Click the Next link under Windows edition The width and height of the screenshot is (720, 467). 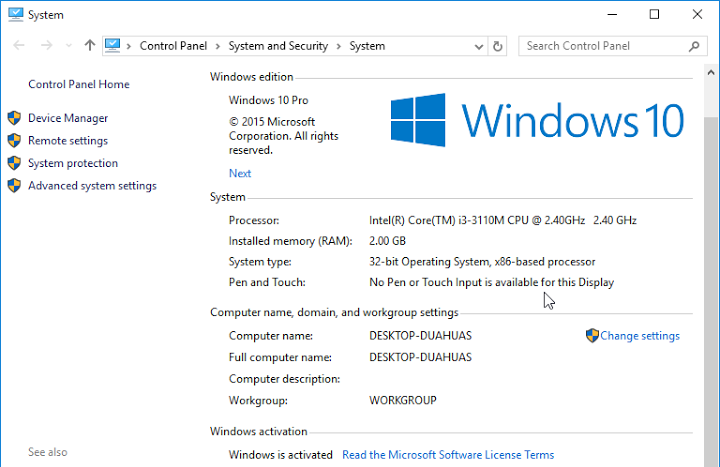pos(240,174)
